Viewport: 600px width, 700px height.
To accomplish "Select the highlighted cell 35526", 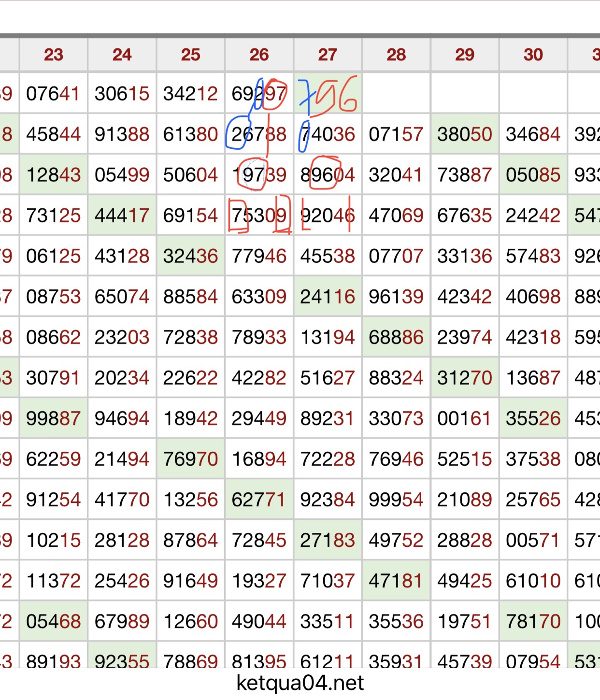I will click(533, 419).
